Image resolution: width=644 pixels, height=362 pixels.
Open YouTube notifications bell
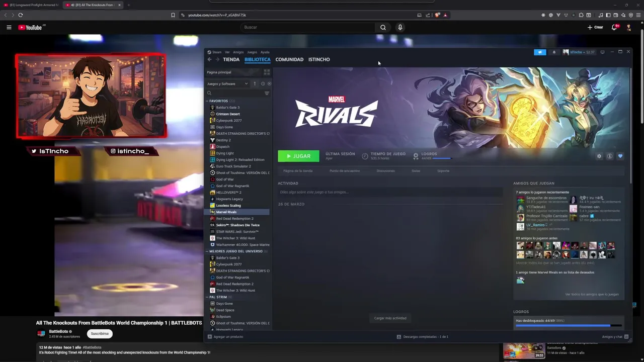pos(614,27)
